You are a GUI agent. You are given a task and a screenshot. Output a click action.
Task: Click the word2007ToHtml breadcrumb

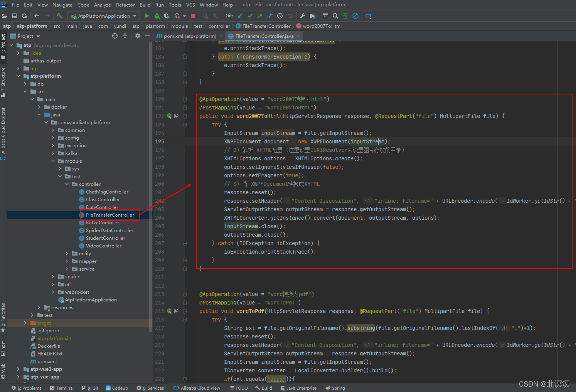(319, 26)
